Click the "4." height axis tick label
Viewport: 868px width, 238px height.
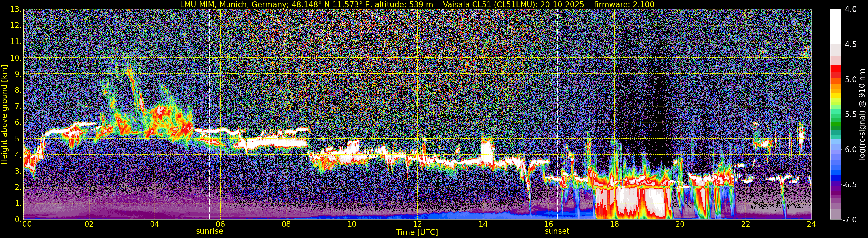pyautogui.click(x=18, y=155)
